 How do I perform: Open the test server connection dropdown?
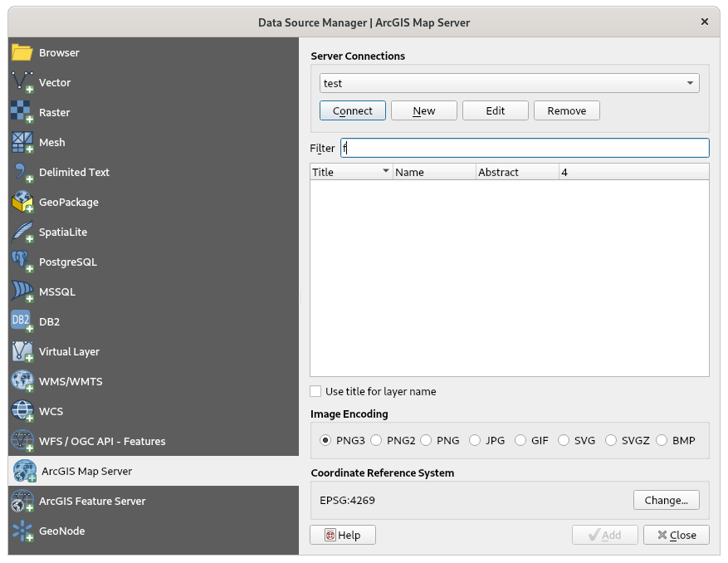click(510, 83)
